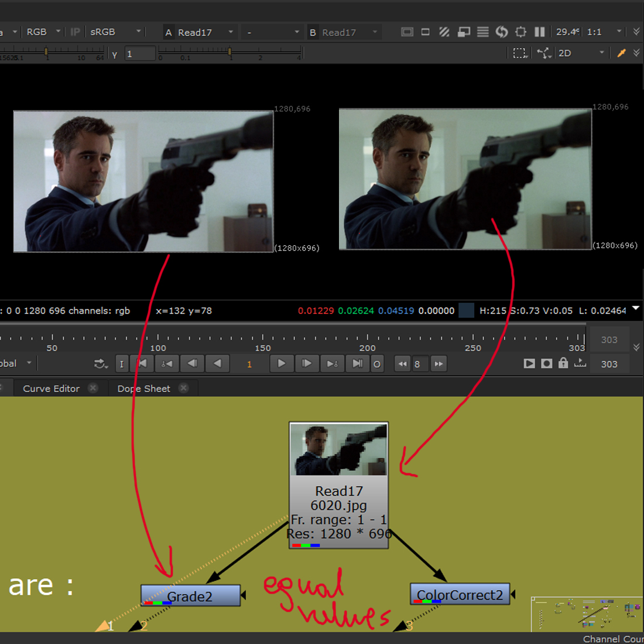Image resolution: width=644 pixels, height=644 pixels.
Task: Click the overlapping rectangles proxy mode icon
Action: (464, 32)
